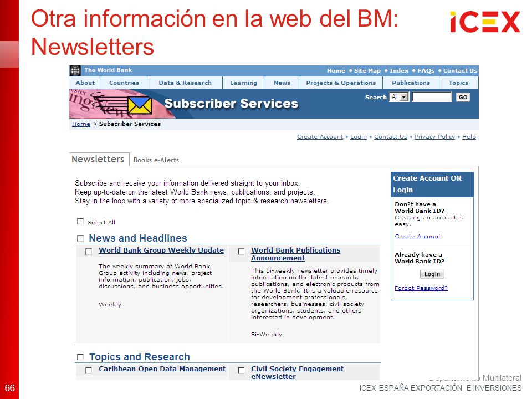Viewport: 532px width, 399px height.
Task: Open Home link in top bar
Action: tap(336, 70)
